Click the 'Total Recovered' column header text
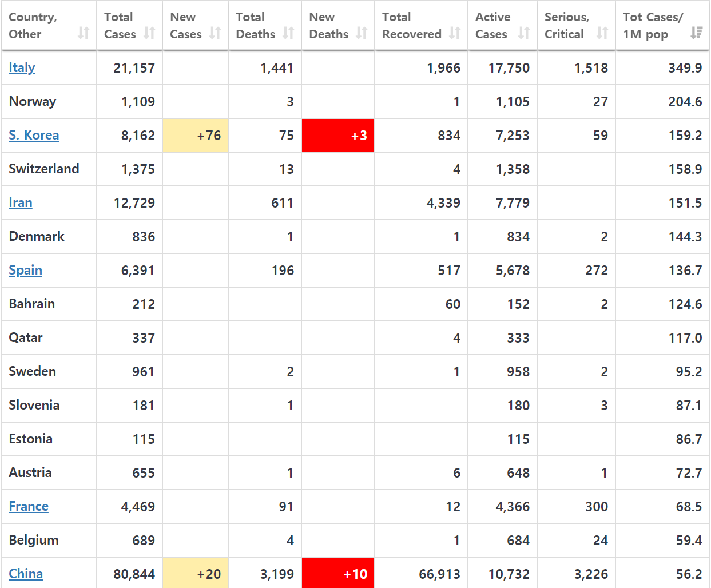Image resolution: width=711 pixels, height=588 pixels. point(412,26)
